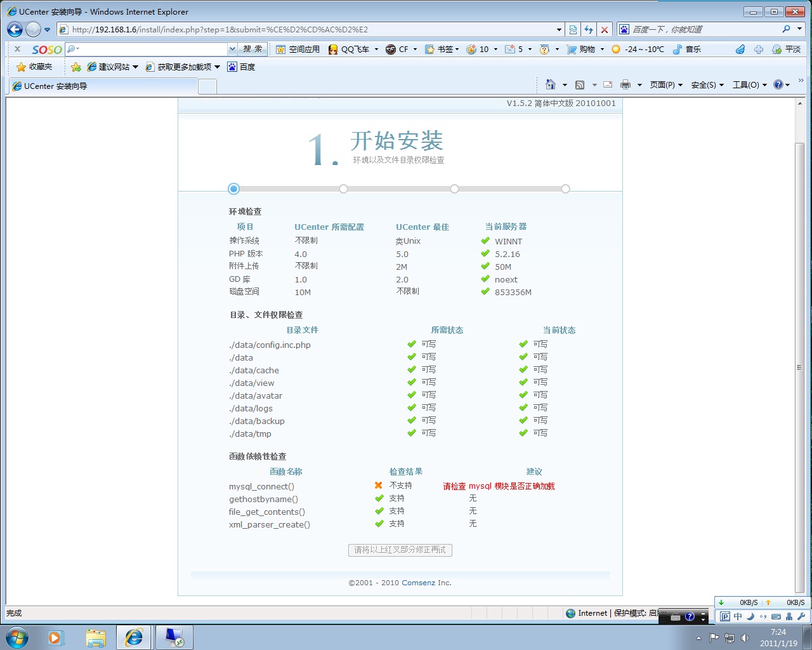812x650 pixels.
Task: Open Home button dropdown arrow
Action: coord(565,84)
